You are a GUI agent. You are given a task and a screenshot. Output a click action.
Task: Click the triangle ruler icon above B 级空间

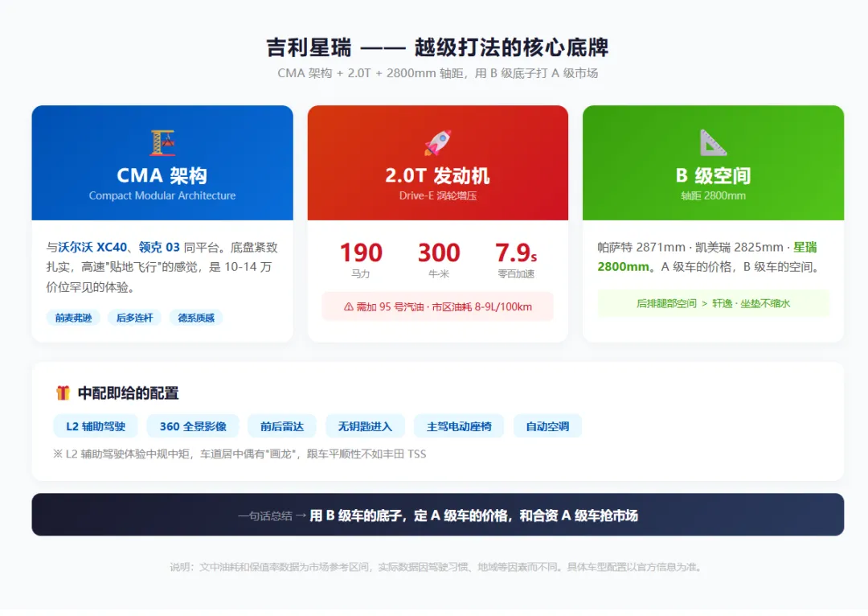(713, 143)
